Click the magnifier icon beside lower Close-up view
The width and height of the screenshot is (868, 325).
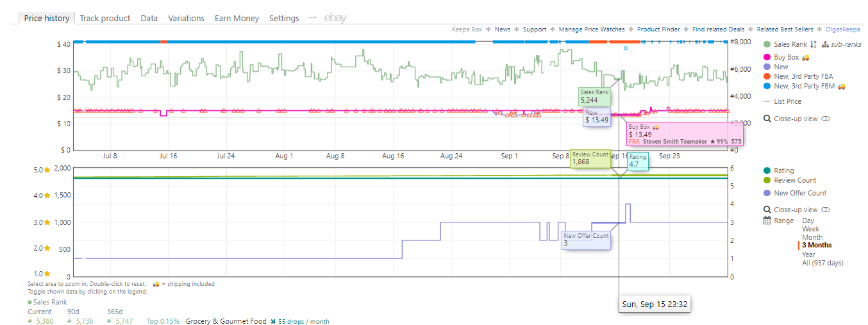click(767, 210)
